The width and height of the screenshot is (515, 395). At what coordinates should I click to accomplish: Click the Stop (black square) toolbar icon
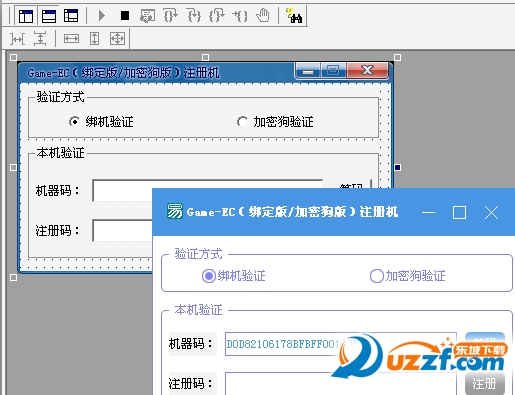(x=125, y=16)
